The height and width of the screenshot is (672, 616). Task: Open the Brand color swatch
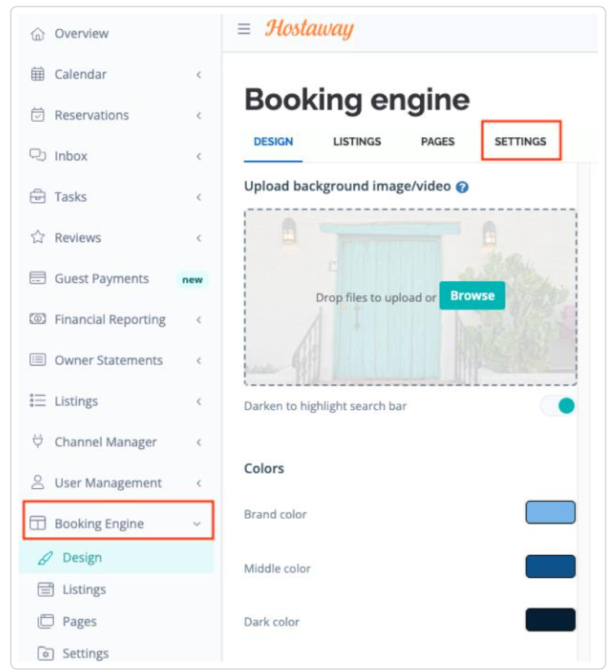coord(550,512)
